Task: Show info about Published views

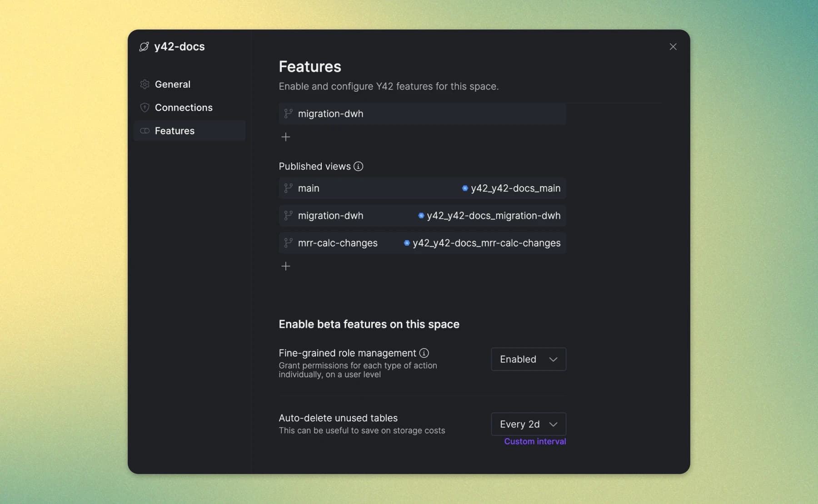Action: pos(358,167)
